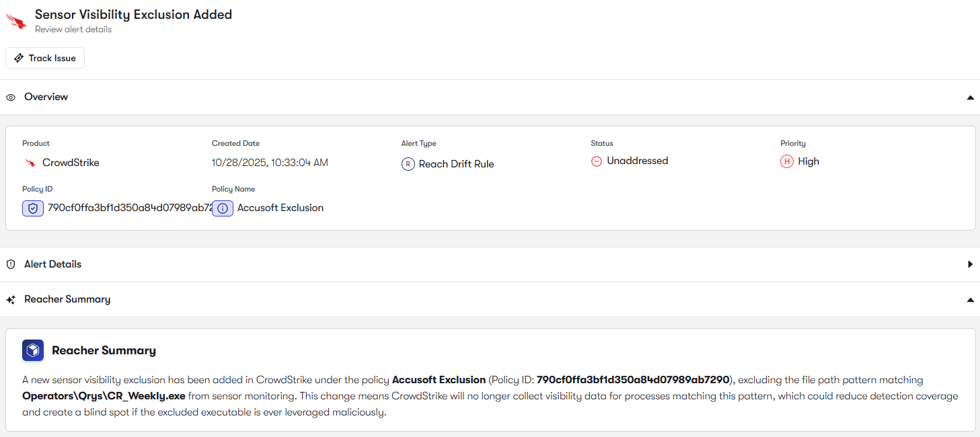The height and width of the screenshot is (437, 980).
Task: Click the Accusoft Exclusion policy name
Action: point(280,208)
